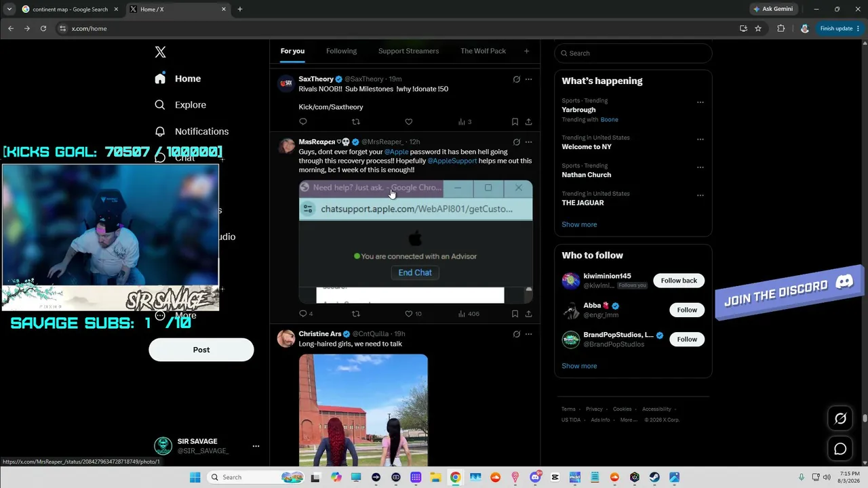Follow BrandPopStudios
This screenshot has width=868, height=488.
tap(687, 339)
